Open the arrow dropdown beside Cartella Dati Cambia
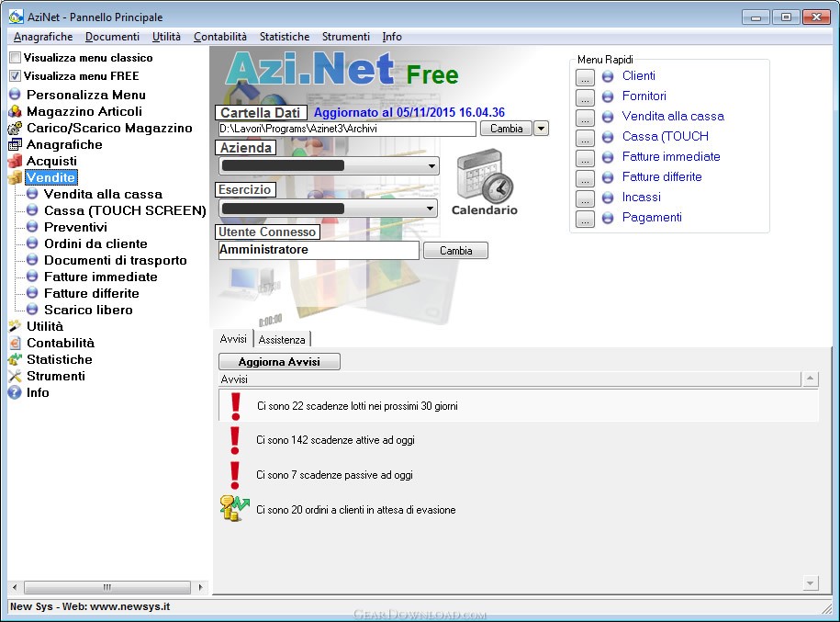Viewport: 840px width, 622px height. tap(541, 129)
